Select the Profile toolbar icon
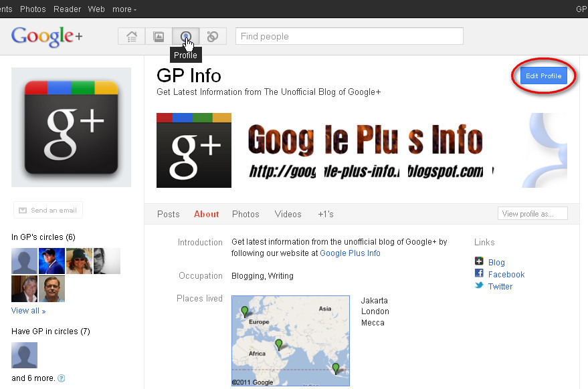 click(185, 36)
